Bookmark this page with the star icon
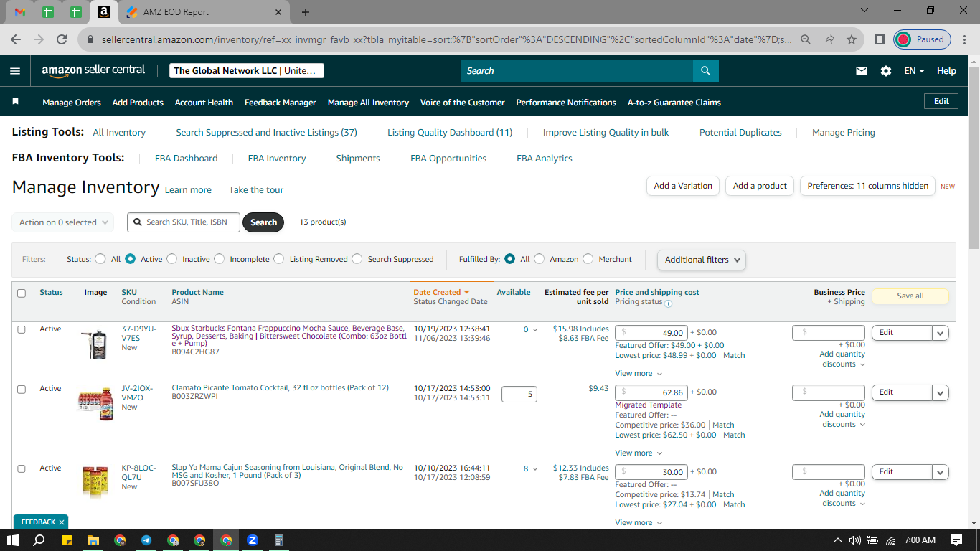This screenshot has height=551, width=980. tap(852, 39)
